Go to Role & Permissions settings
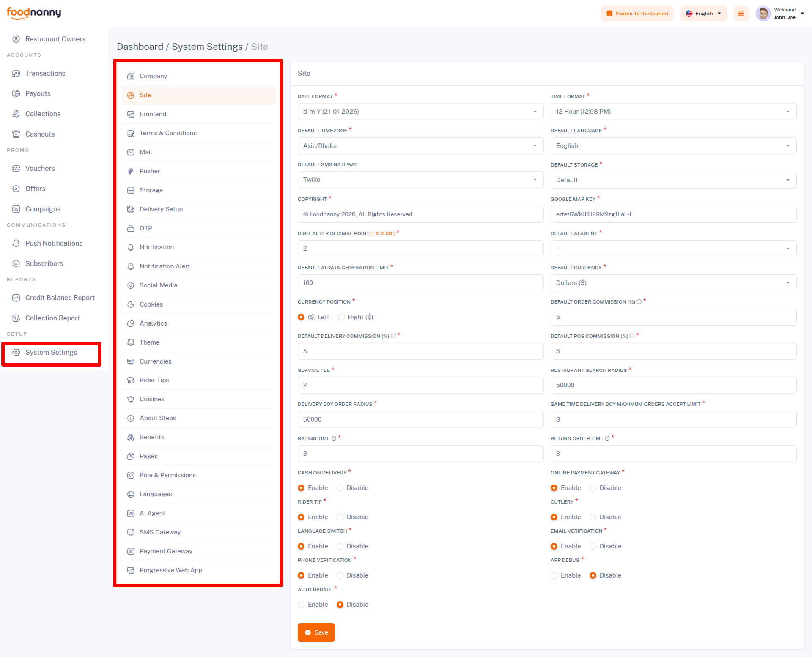 point(167,475)
